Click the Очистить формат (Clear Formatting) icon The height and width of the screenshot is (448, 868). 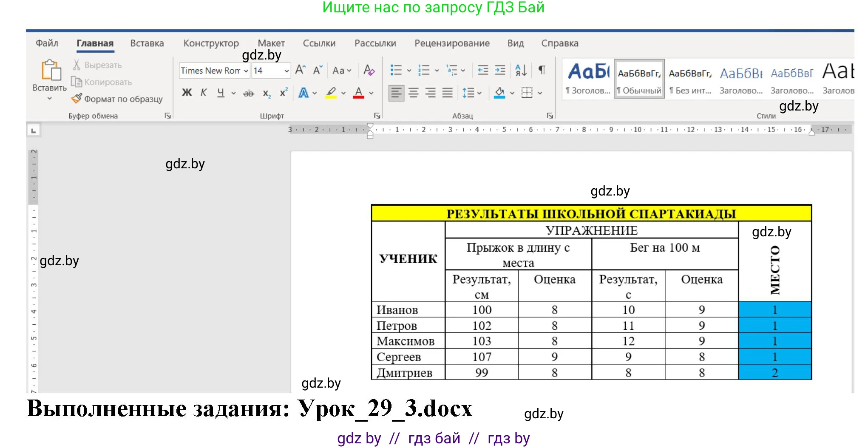[x=369, y=70]
